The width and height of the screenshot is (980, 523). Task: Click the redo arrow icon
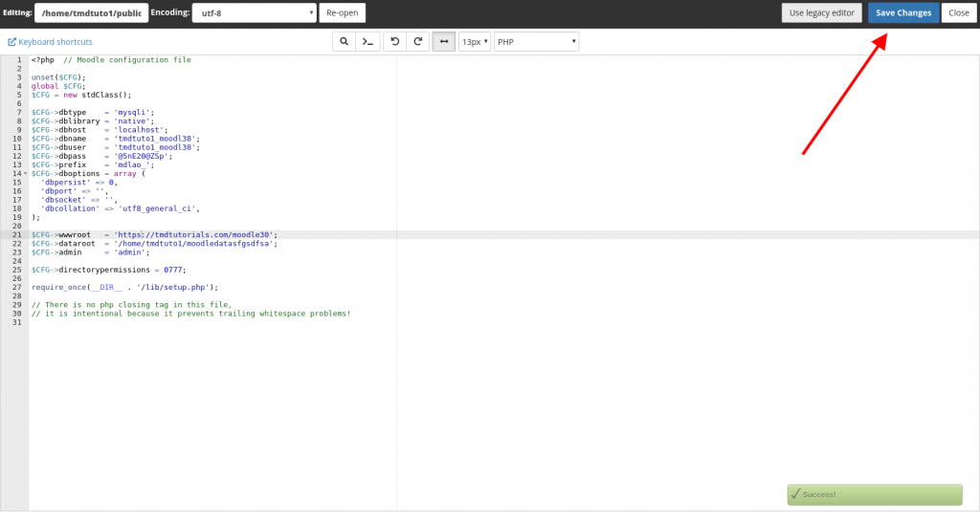(x=418, y=42)
